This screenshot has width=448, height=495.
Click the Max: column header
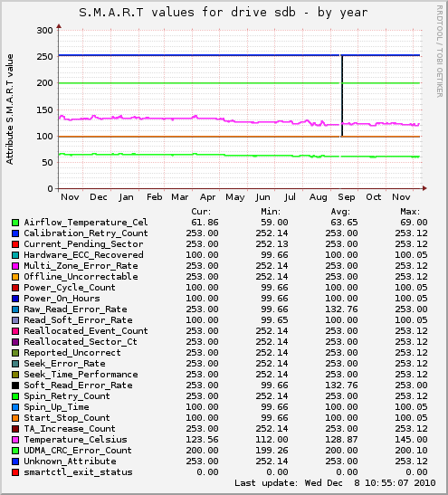410,212
